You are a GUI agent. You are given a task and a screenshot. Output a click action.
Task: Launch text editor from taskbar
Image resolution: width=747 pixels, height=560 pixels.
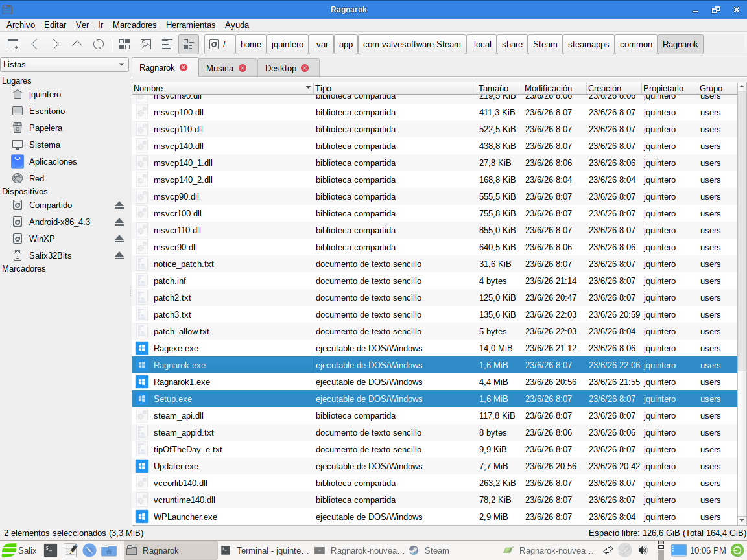pos(70,550)
